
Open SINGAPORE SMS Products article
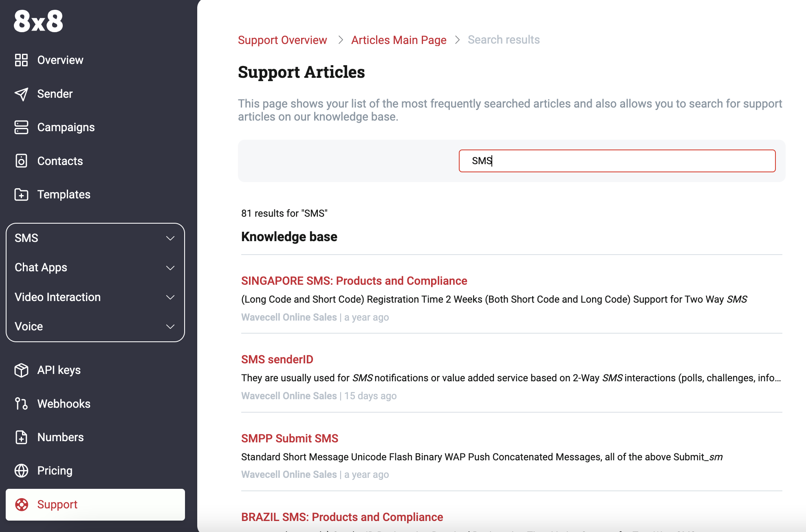[354, 280]
